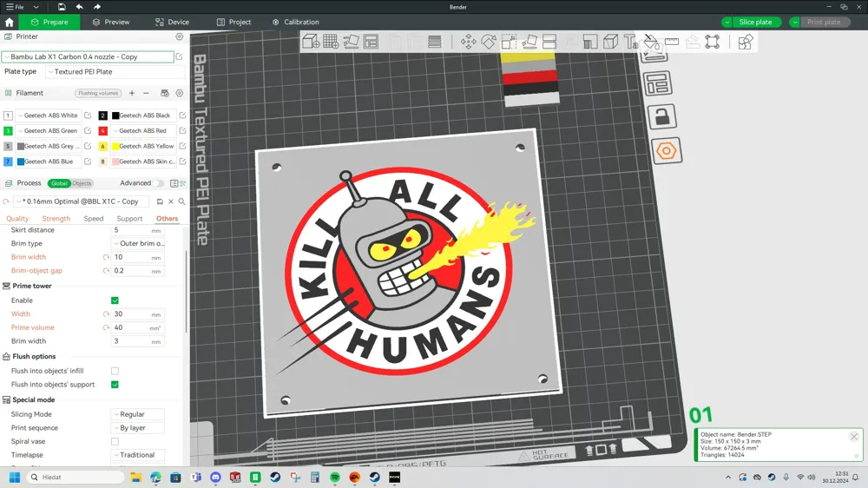Click the plate arrange layout icon
Screen dimensions: 868x488
click(658, 83)
